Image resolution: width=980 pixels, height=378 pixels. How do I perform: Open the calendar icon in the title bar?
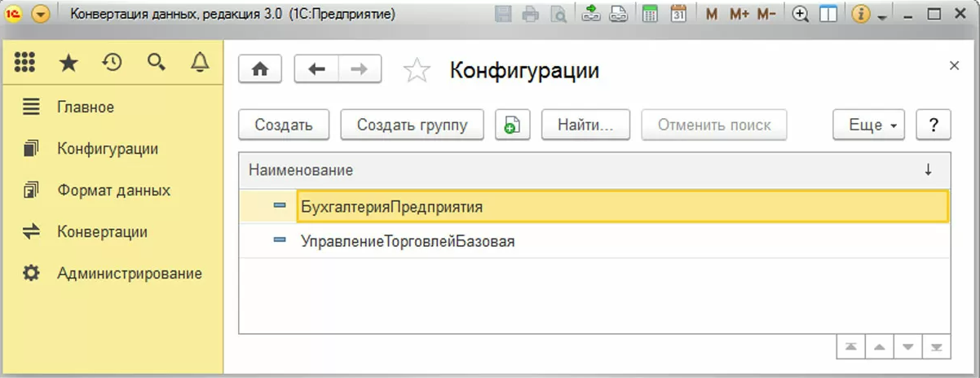pos(678,15)
